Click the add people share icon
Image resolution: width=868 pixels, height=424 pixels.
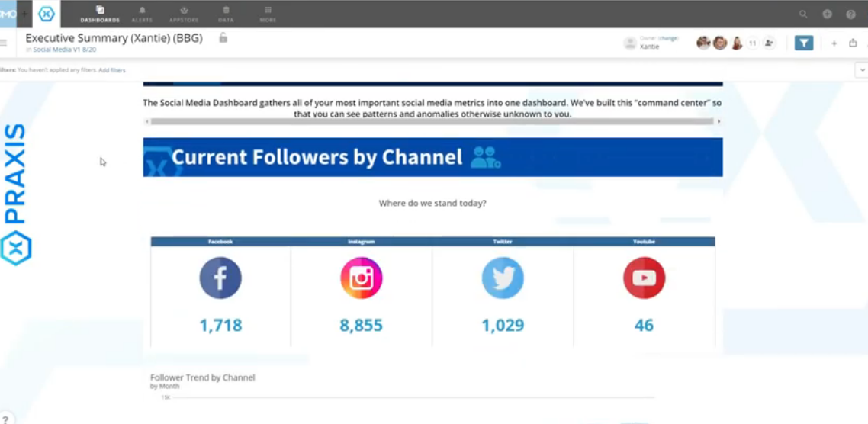coord(769,43)
